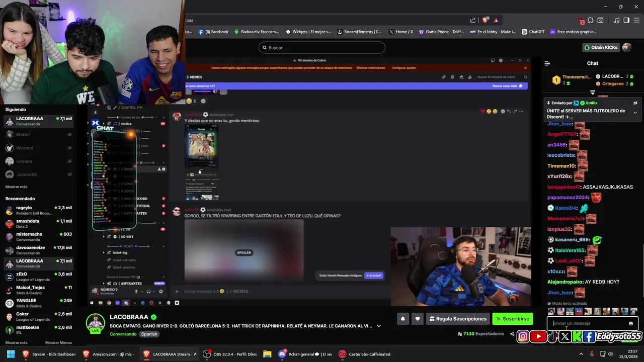Click the Regala Suscripciones button
Image resolution: width=644 pixels, height=362 pixels.
click(458, 319)
